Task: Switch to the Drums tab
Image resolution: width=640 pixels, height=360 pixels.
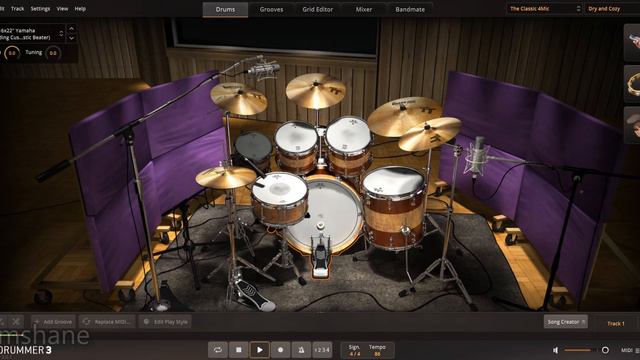Action: click(225, 9)
